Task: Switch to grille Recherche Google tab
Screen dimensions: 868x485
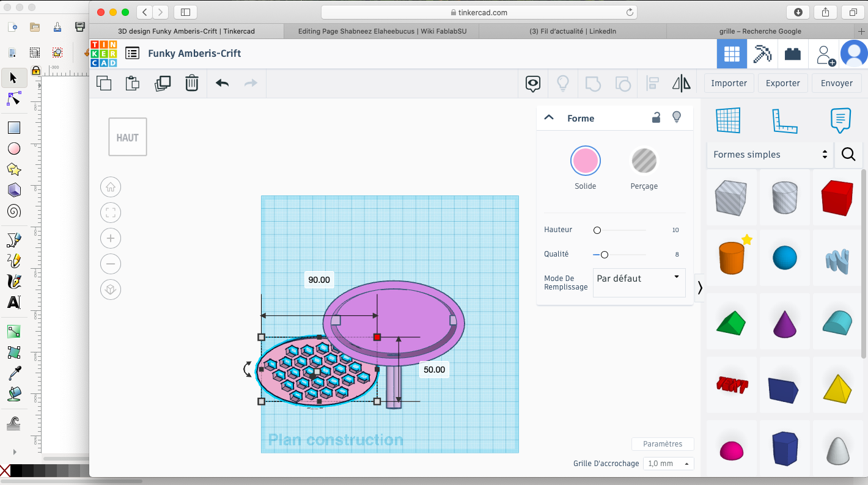Action: coord(760,31)
